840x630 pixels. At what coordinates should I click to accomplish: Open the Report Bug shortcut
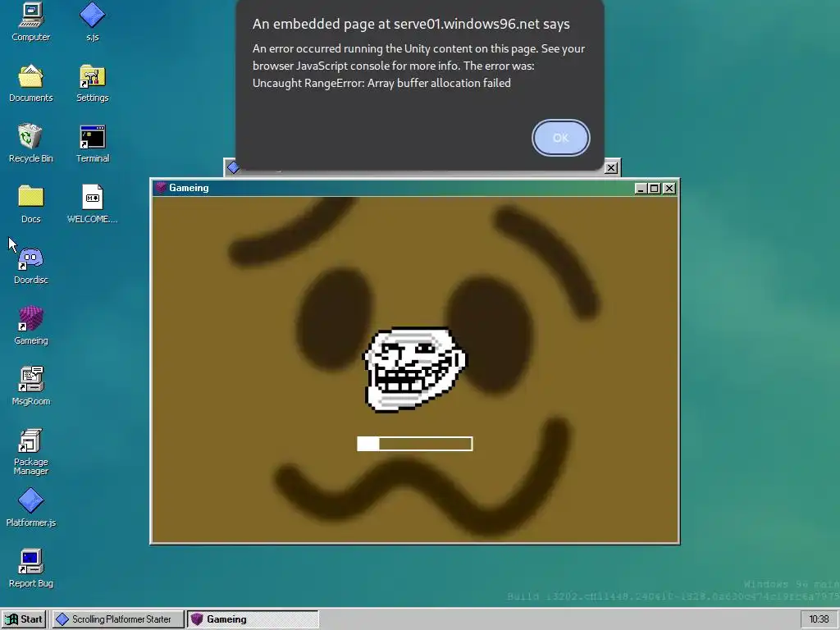30,568
